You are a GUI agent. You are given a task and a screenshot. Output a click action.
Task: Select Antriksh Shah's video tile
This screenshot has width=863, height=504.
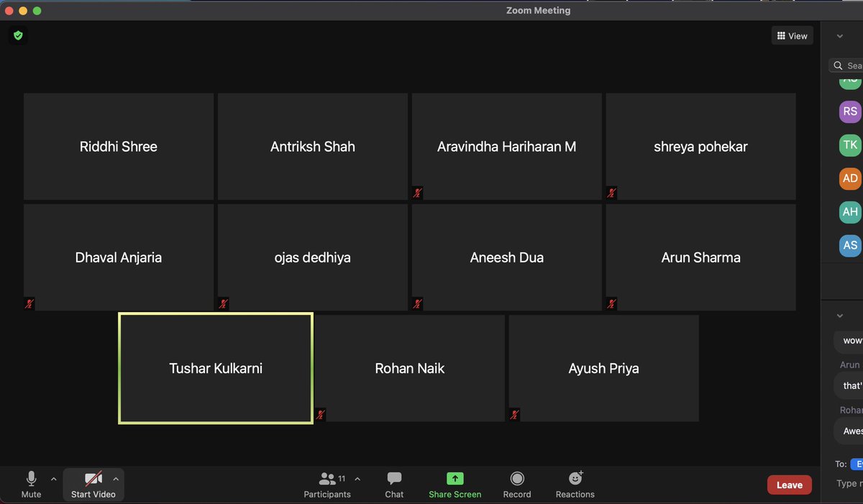point(313,147)
